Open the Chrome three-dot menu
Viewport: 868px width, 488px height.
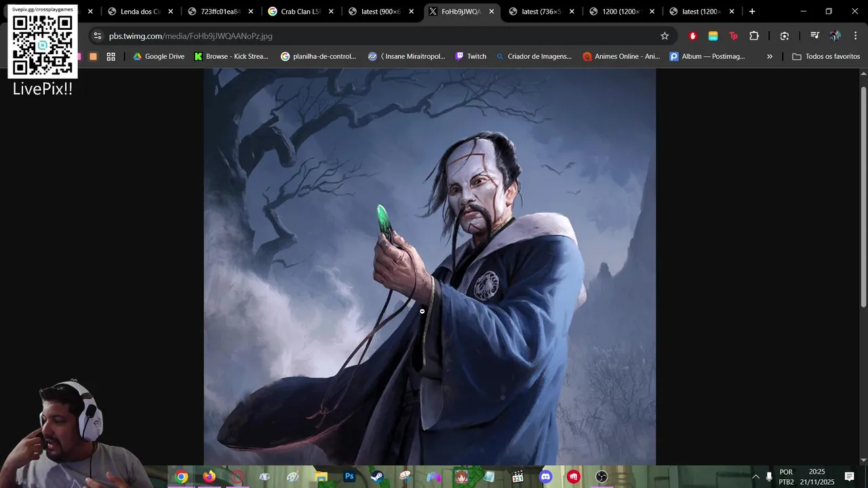[x=855, y=36]
